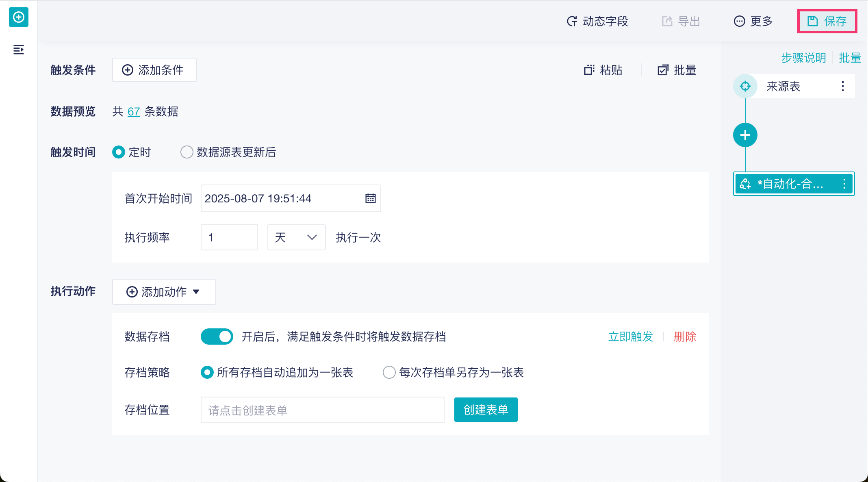
Task: Open 步骤说明 tab in right panel
Action: (803, 58)
